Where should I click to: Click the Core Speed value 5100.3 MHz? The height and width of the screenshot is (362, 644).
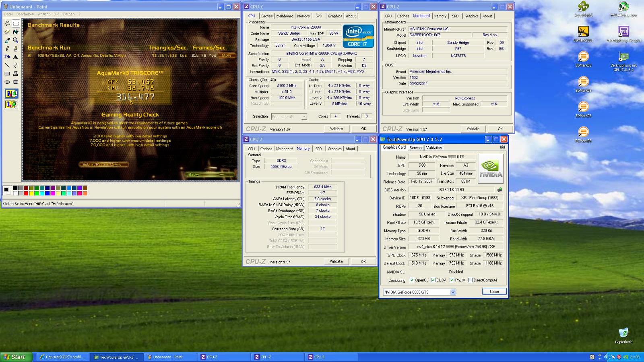(x=287, y=85)
